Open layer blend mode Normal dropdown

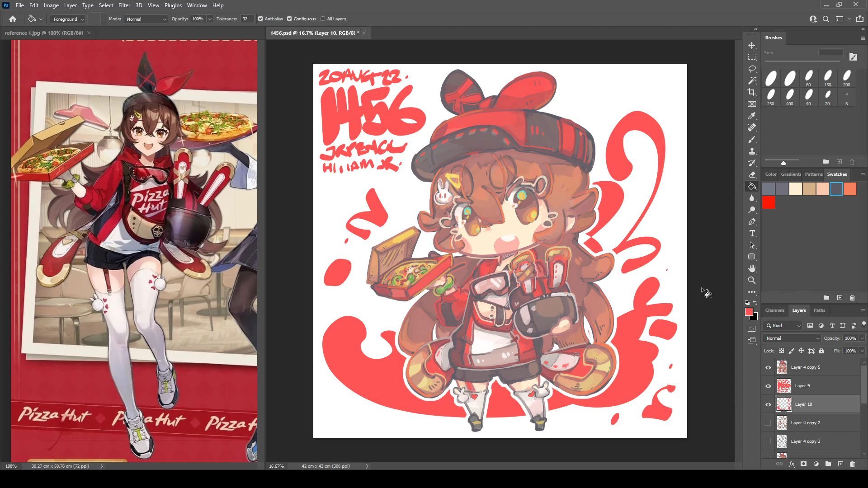tap(792, 338)
